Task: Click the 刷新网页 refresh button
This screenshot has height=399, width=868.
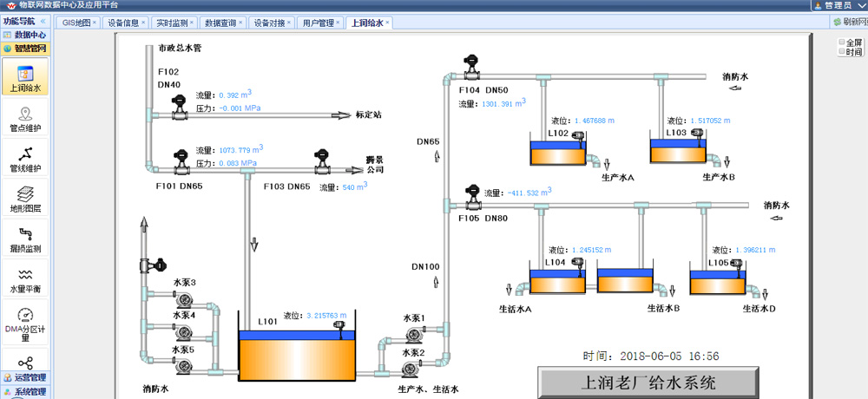Action: (x=846, y=23)
